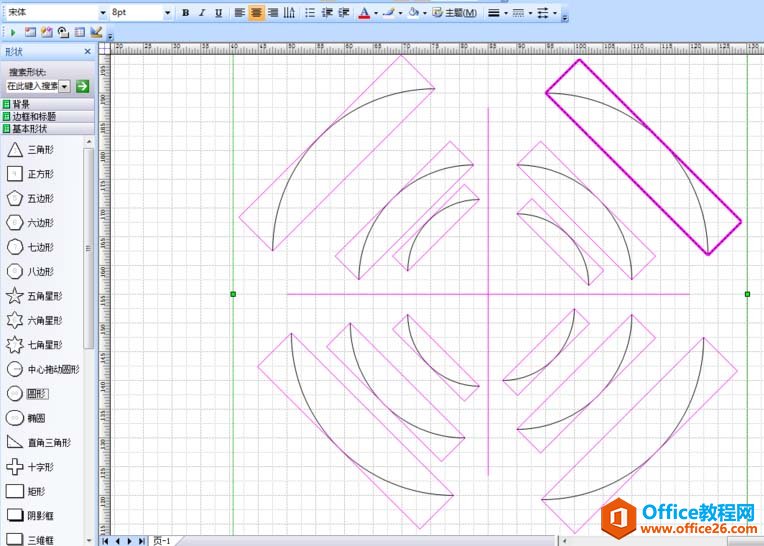Click the 主题(M) theme button

click(455, 13)
